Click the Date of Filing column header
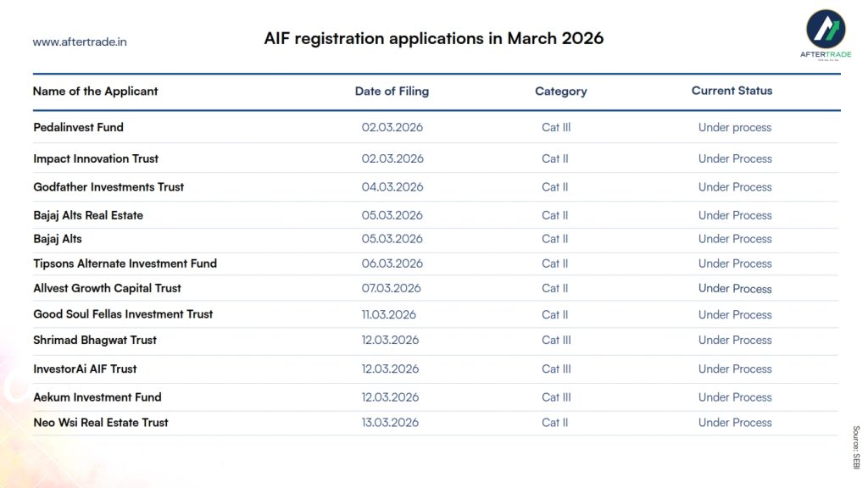Screen dimensions: 868x488 pos(392,91)
